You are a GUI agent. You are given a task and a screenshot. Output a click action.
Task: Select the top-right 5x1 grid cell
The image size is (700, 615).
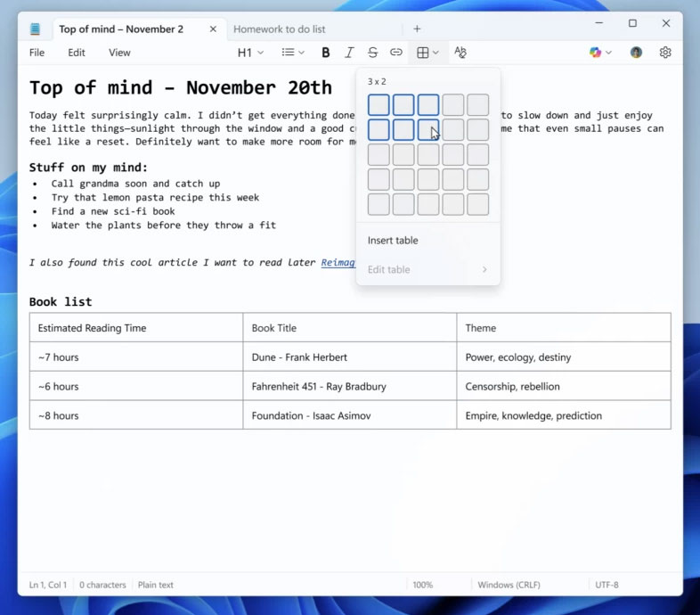(x=477, y=105)
